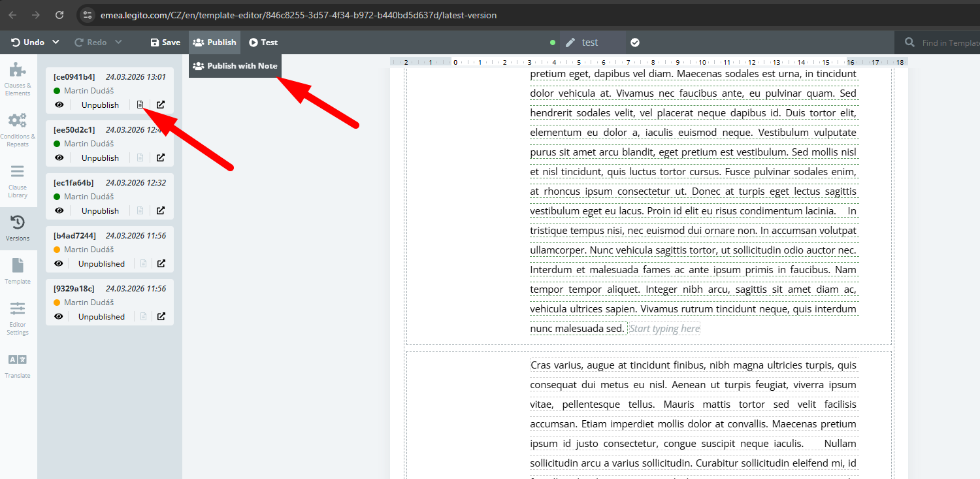The image size is (980, 479).
Task: Open the Template settings panel
Action: click(x=18, y=271)
